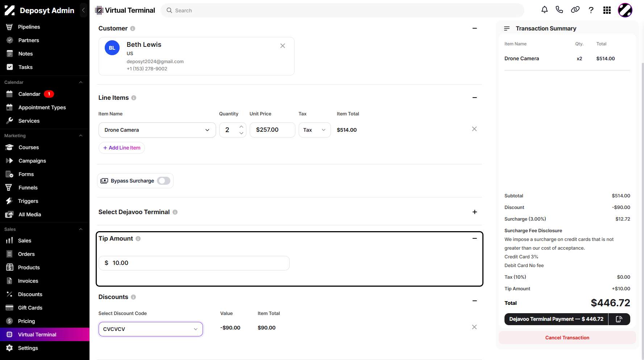
Task: Click the info icon next to Line Items
Action: [134, 98]
